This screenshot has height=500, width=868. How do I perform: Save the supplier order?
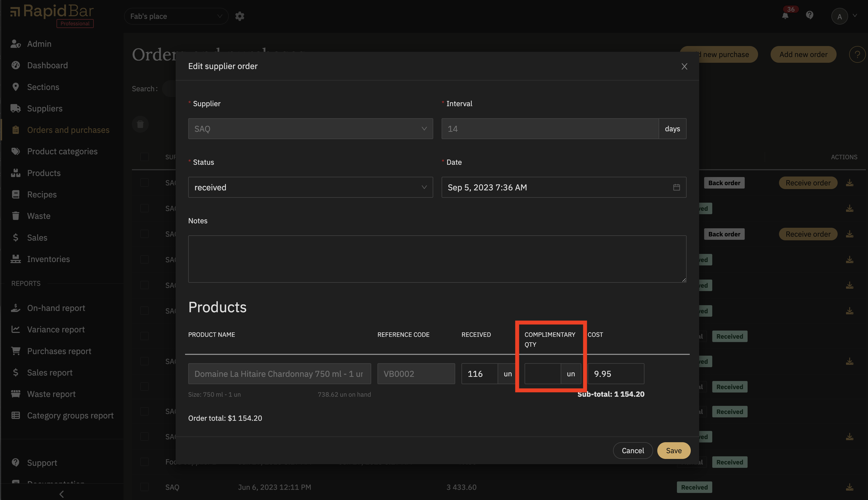pos(674,451)
